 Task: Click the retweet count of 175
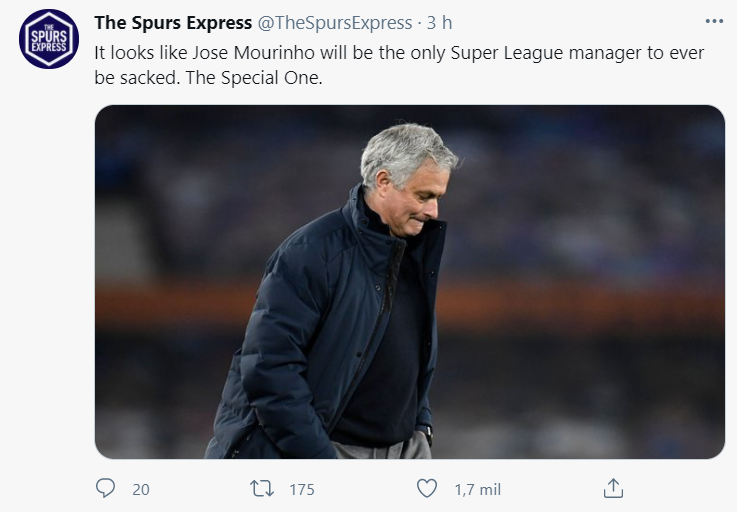301,489
